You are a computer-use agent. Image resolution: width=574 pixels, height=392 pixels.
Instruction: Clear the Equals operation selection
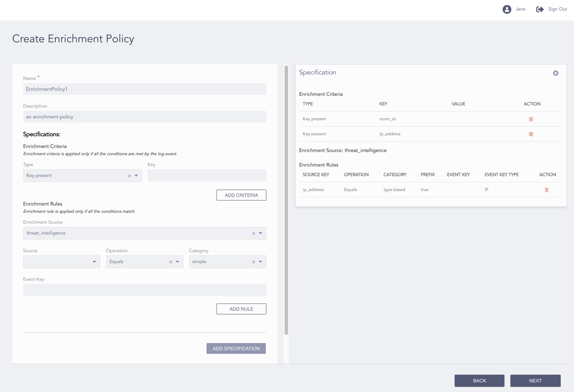pyautogui.click(x=171, y=262)
